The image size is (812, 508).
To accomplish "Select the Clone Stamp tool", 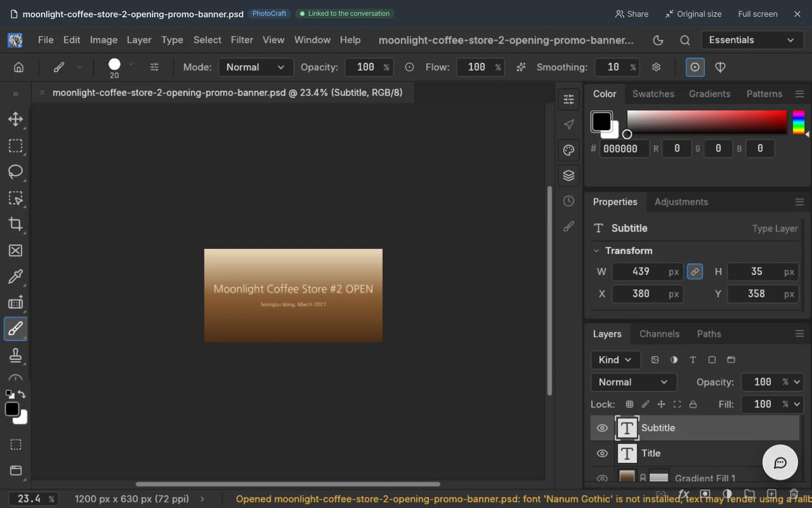I will (x=16, y=355).
